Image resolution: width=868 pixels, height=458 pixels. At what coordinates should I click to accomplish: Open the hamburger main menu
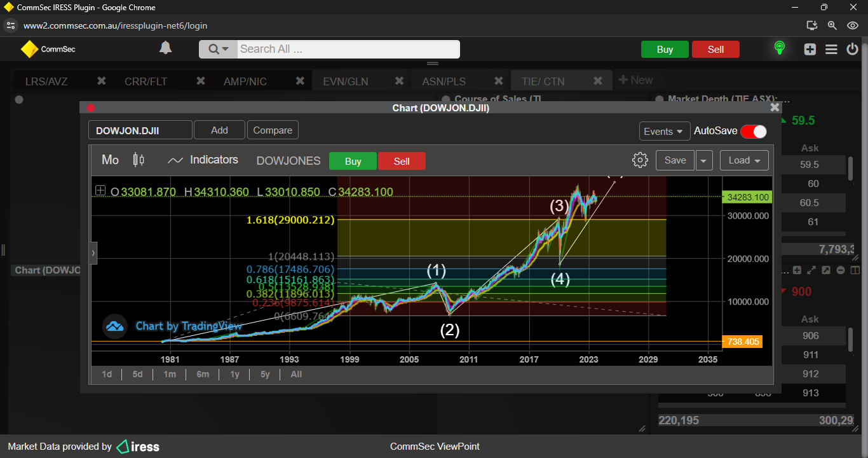[831, 49]
